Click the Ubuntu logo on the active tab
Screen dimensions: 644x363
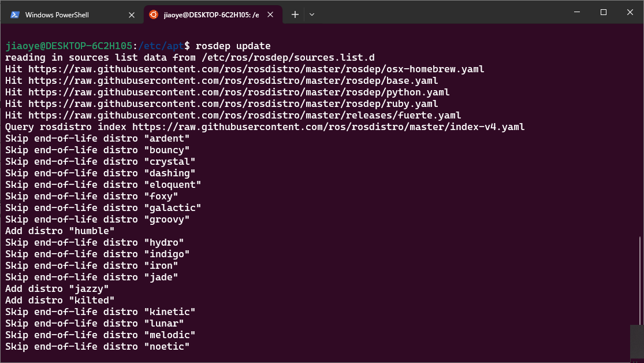pos(154,14)
